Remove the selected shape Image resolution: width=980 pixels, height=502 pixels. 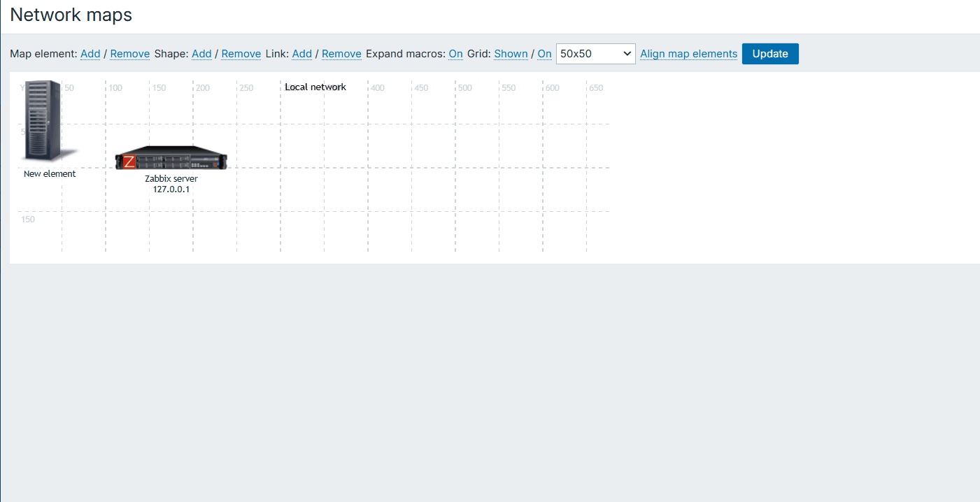pyautogui.click(x=241, y=54)
